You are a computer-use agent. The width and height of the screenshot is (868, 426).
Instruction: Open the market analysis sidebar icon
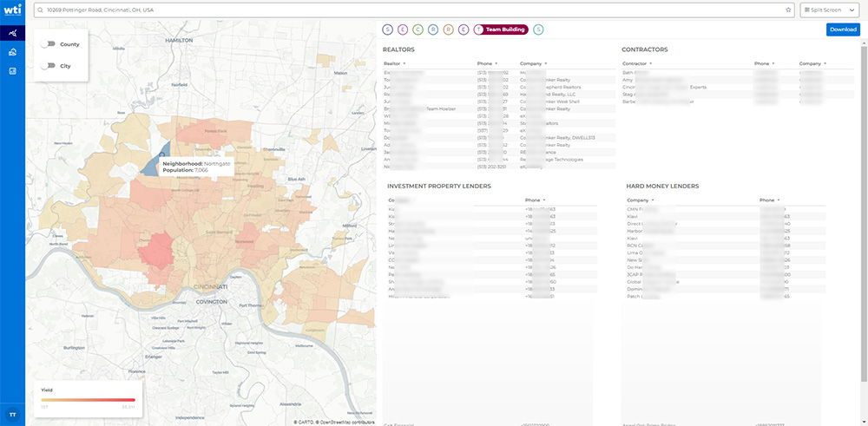(x=12, y=33)
